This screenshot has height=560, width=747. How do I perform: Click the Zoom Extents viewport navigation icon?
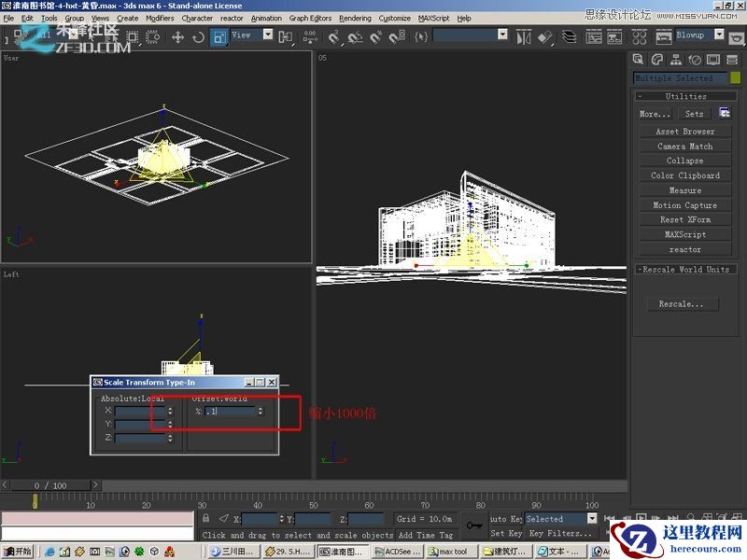723,515
